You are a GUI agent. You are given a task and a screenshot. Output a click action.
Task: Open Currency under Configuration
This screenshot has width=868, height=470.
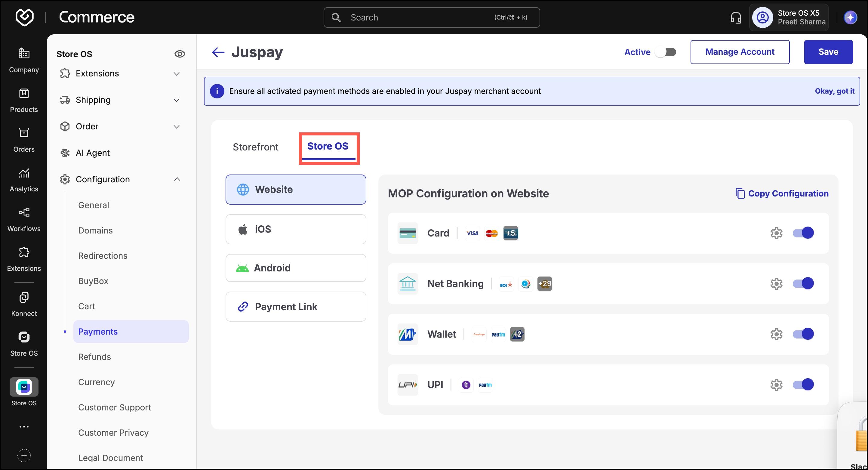click(x=96, y=382)
